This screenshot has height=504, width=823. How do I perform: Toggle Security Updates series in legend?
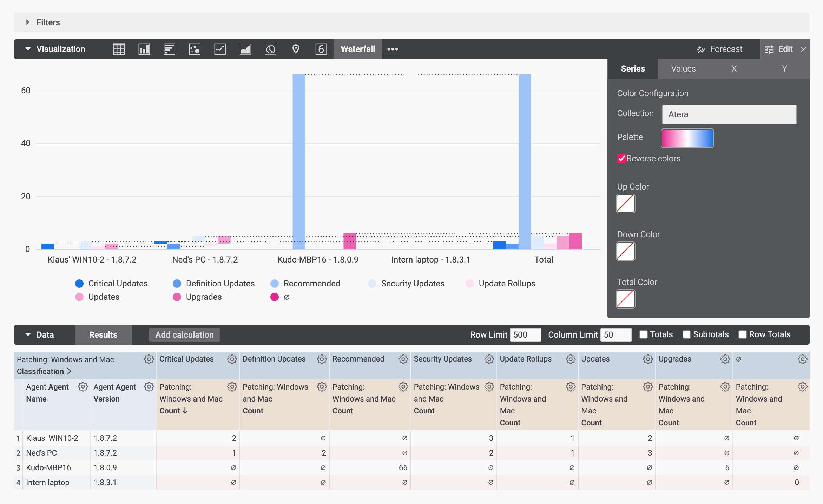point(406,284)
